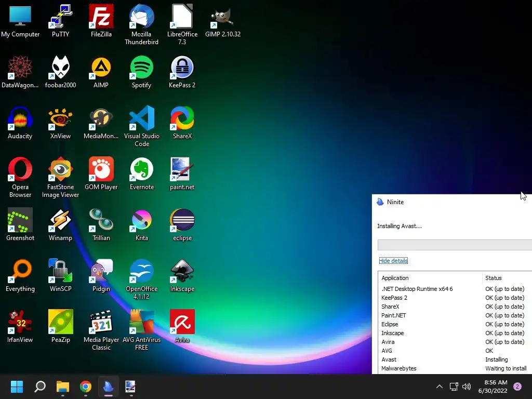The width and height of the screenshot is (532, 399).
Task: Select the Eclipse row in Ninite list
Action: pos(455,324)
